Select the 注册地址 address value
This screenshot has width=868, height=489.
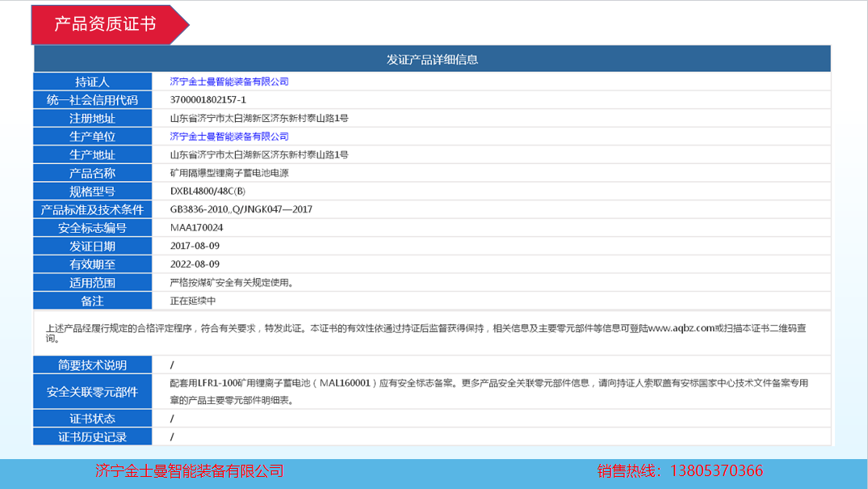click(x=259, y=118)
